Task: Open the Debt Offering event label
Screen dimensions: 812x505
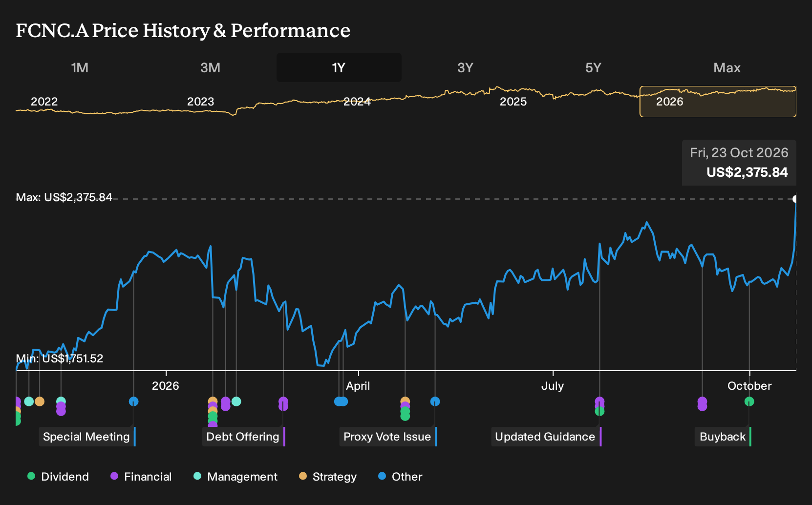Action: (243, 437)
